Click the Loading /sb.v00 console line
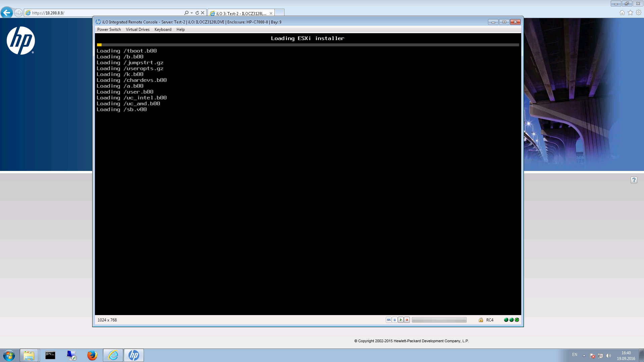This screenshot has width=644, height=362. pyautogui.click(x=122, y=110)
